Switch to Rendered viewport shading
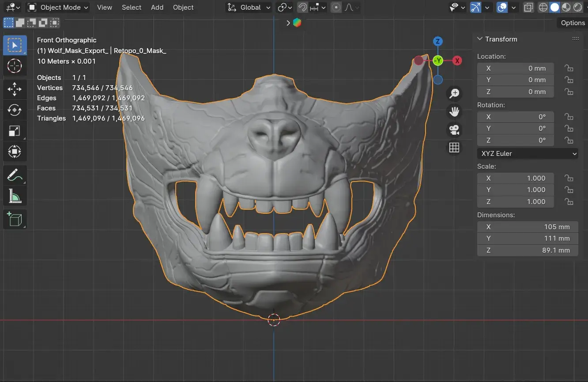The width and height of the screenshot is (588, 382). pyautogui.click(x=578, y=8)
